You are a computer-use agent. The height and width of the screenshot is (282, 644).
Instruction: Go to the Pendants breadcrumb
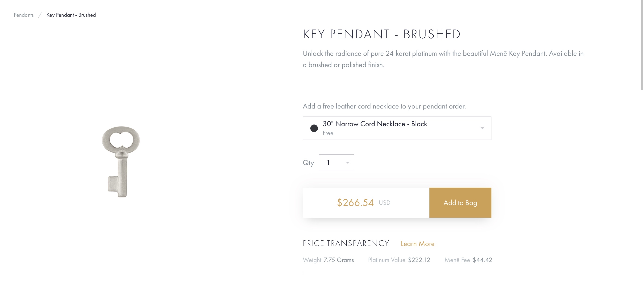[x=24, y=15]
